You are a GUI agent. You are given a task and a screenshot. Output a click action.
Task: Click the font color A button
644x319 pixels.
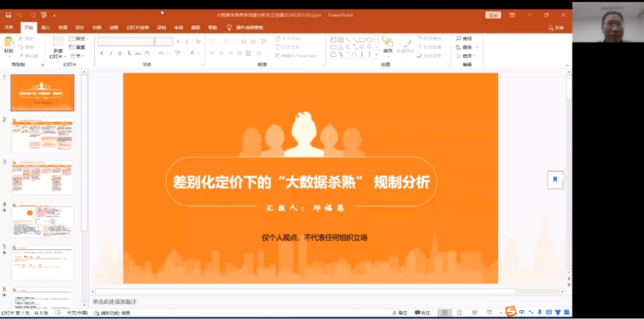193,53
